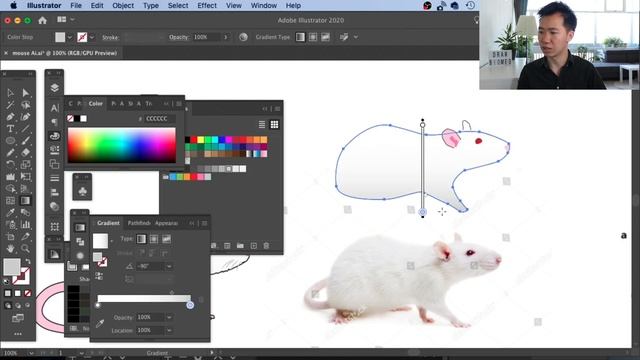Screen dimensions: 640x360
Task: Pick a hue from the color spectrum
Action: [122, 145]
